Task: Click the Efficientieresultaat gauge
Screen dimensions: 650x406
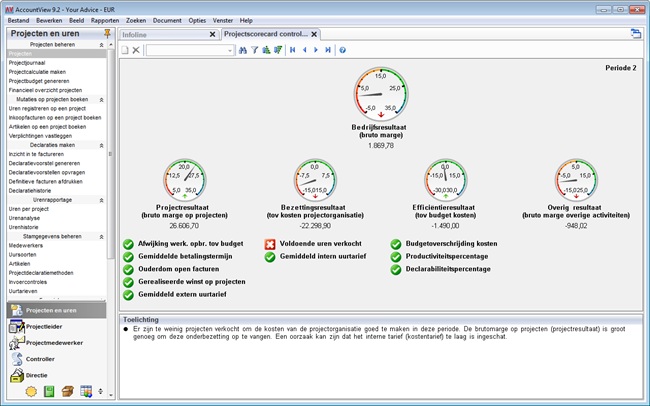Action: click(446, 180)
